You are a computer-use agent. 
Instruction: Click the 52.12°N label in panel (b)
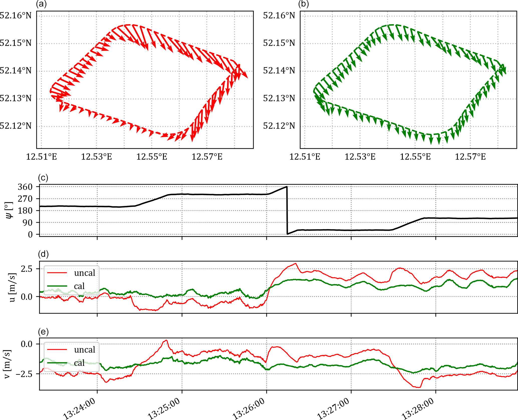(279, 126)
